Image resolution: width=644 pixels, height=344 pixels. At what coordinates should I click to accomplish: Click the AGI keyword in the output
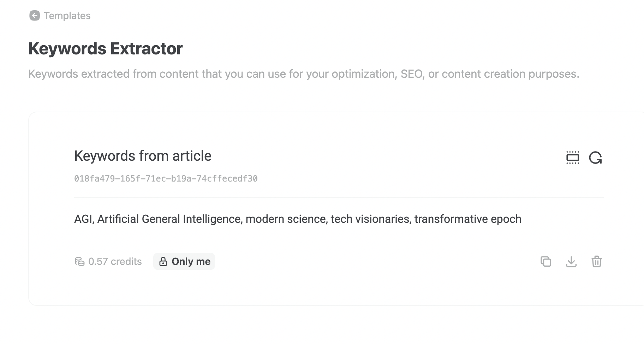pos(83,219)
